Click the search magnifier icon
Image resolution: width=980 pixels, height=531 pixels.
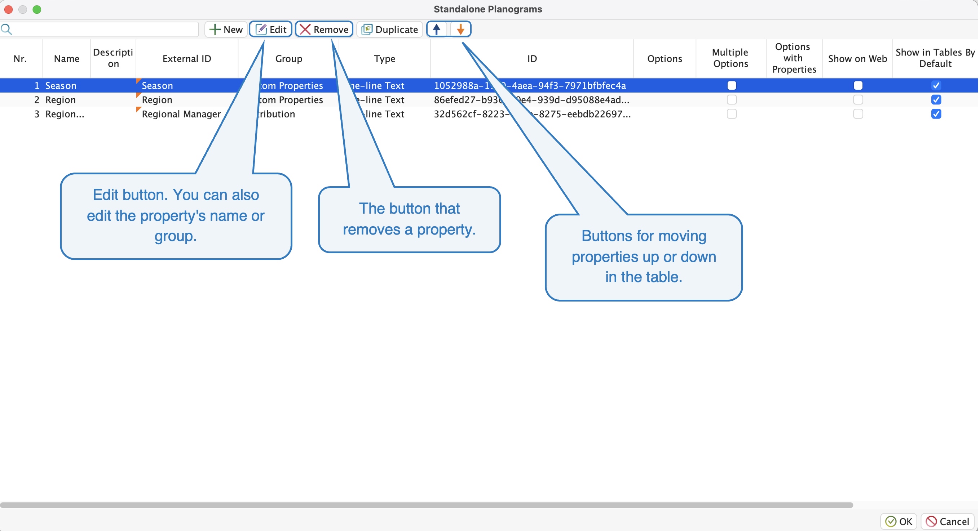pos(7,29)
